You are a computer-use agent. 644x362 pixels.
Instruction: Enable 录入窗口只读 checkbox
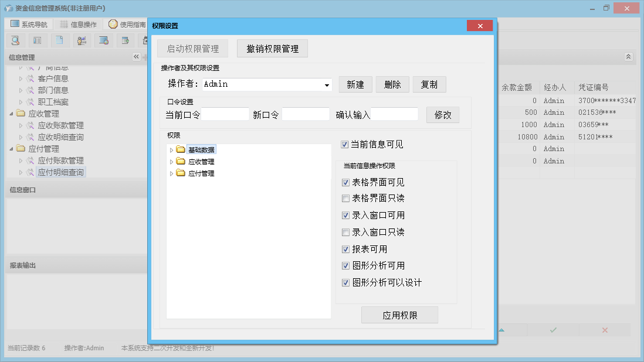346,233
